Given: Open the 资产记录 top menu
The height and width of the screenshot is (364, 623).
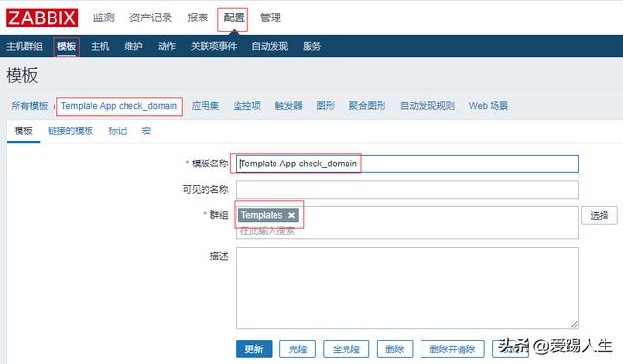Looking at the screenshot, I should pyautogui.click(x=151, y=18).
